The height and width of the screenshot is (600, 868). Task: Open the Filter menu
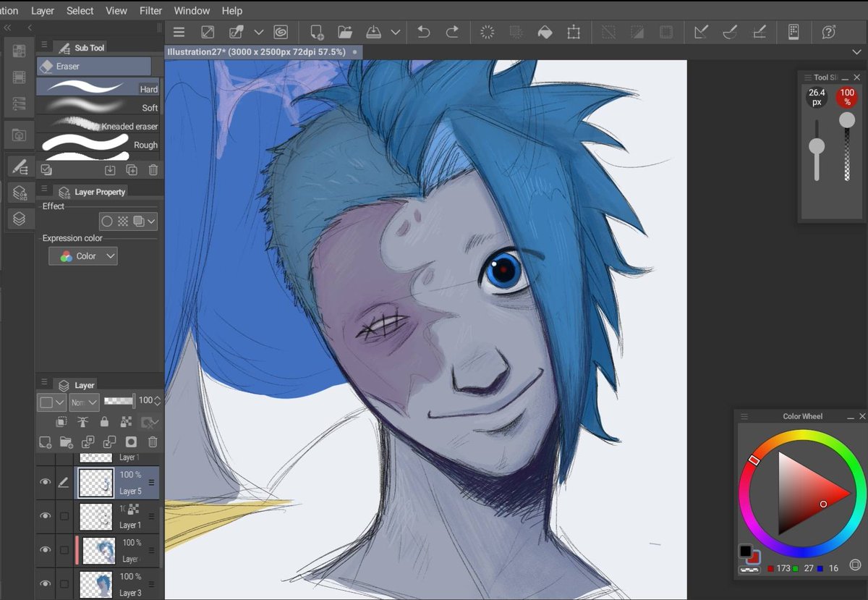click(x=151, y=11)
